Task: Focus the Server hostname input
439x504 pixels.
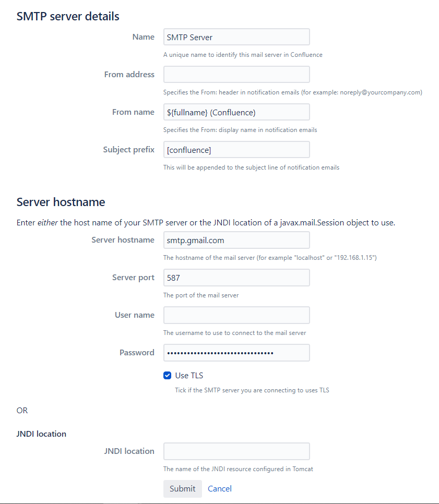Action: coord(236,239)
